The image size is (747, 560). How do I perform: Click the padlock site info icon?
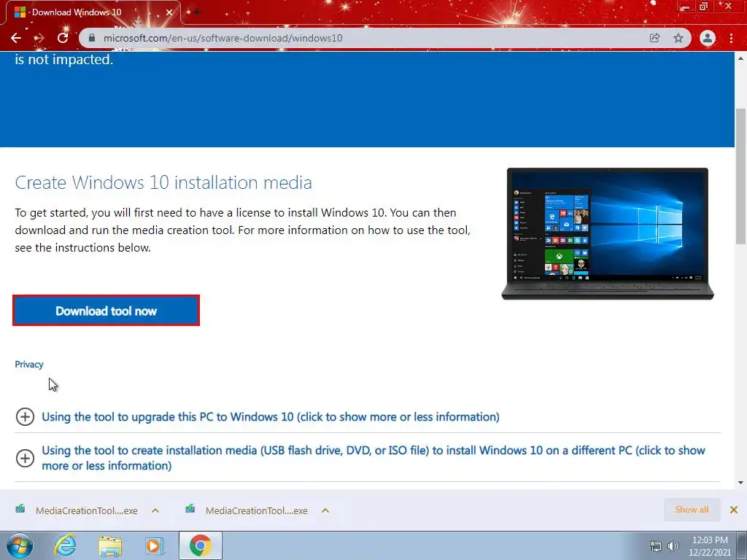(92, 38)
